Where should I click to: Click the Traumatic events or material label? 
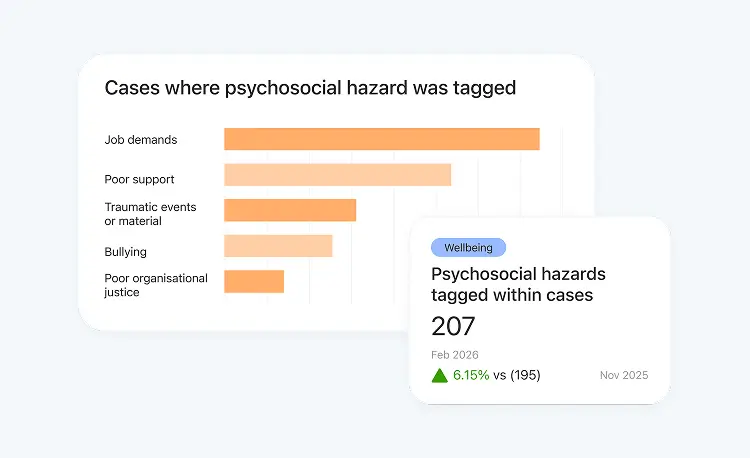(150, 214)
